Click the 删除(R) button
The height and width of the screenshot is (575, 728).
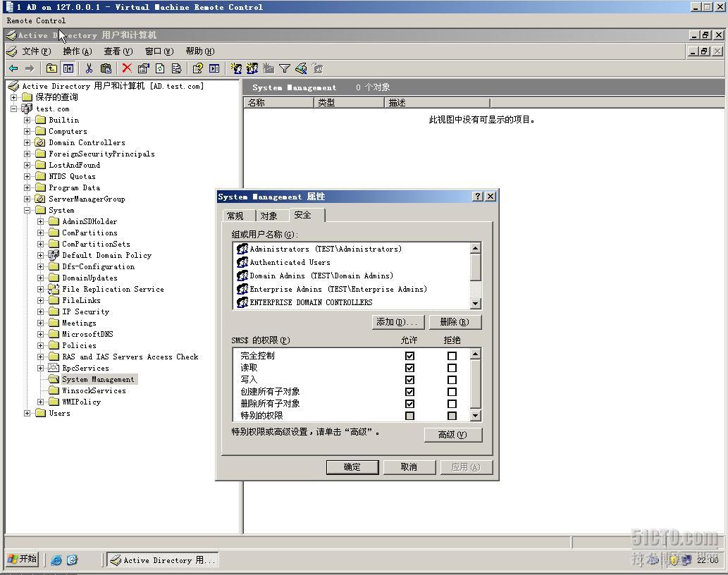point(455,322)
